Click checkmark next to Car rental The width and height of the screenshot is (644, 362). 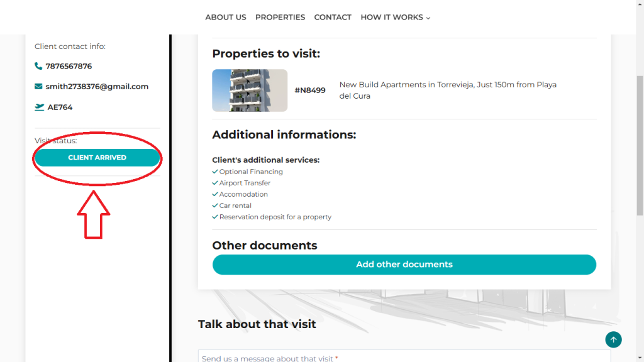[x=215, y=206]
